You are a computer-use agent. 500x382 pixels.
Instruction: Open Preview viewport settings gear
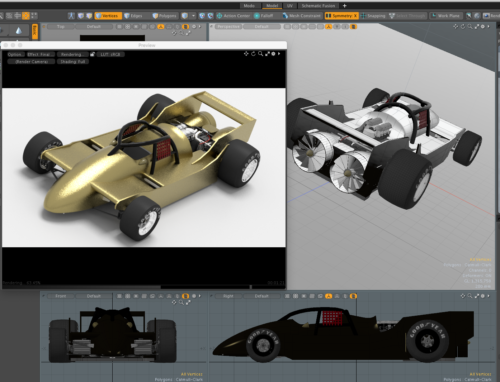(x=273, y=54)
